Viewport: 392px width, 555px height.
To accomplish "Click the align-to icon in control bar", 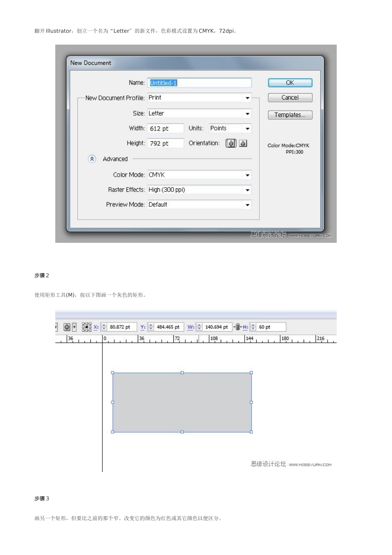I will click(x=67, y=327).
